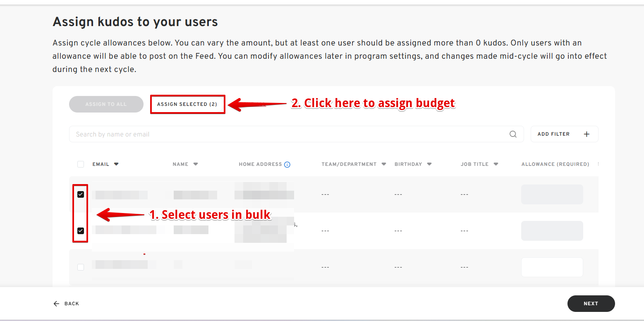Focus the search by name or email field
Image resolution: width=644 pixels, height=321 pixels.
coord(290,134)
